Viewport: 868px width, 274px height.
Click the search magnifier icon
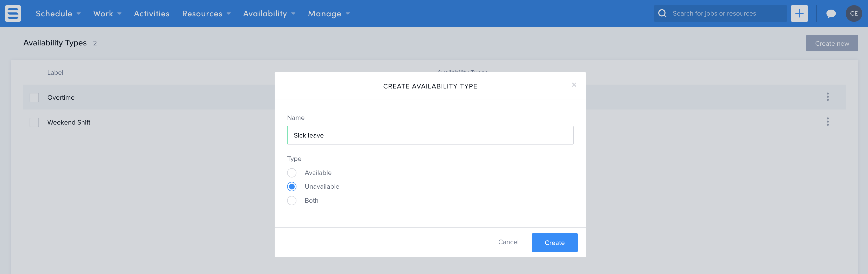pyautogui.click(x=662, y=13)
